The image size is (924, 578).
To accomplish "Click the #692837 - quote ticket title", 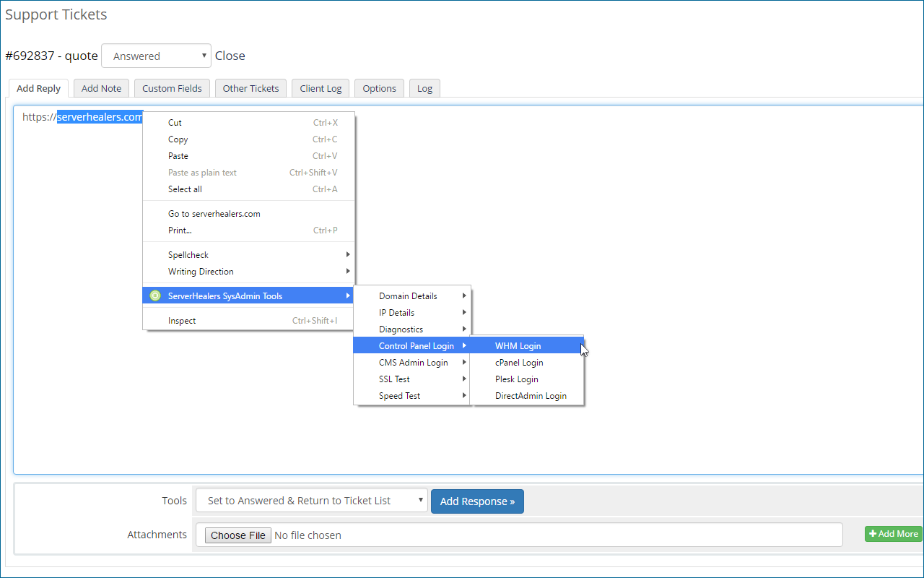I will [x=51, y=56].
